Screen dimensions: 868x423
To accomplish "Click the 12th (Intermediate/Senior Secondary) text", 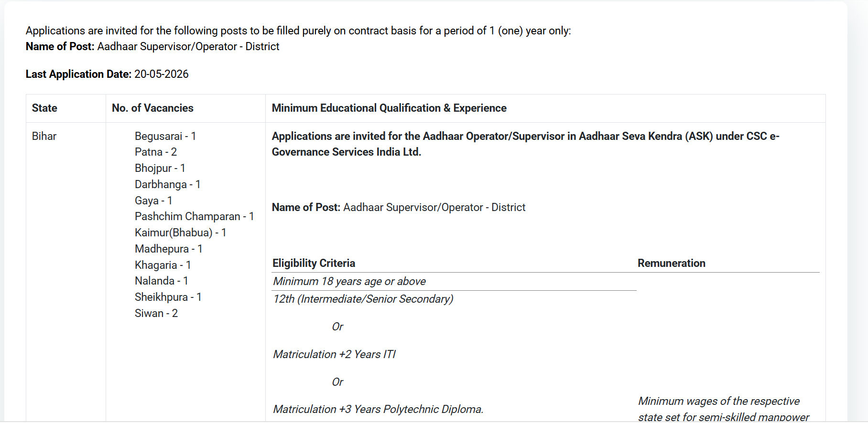I will click(x=363, y=299).
